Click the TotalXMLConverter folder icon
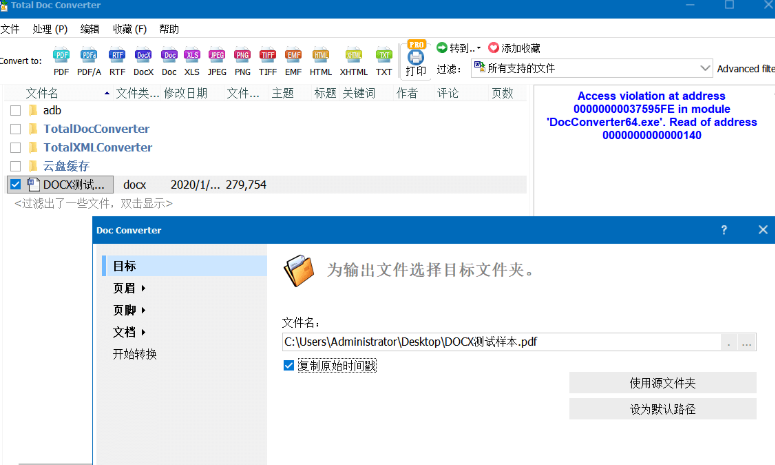Screen dimensions: 775x465 (33, 147)
